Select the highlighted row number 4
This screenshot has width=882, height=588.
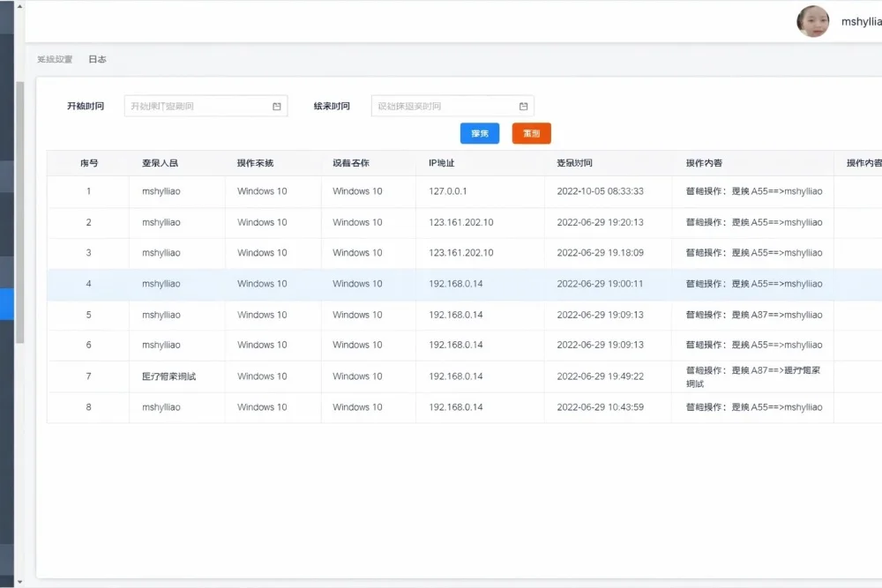pyautogui.click(x=88, y=284)
